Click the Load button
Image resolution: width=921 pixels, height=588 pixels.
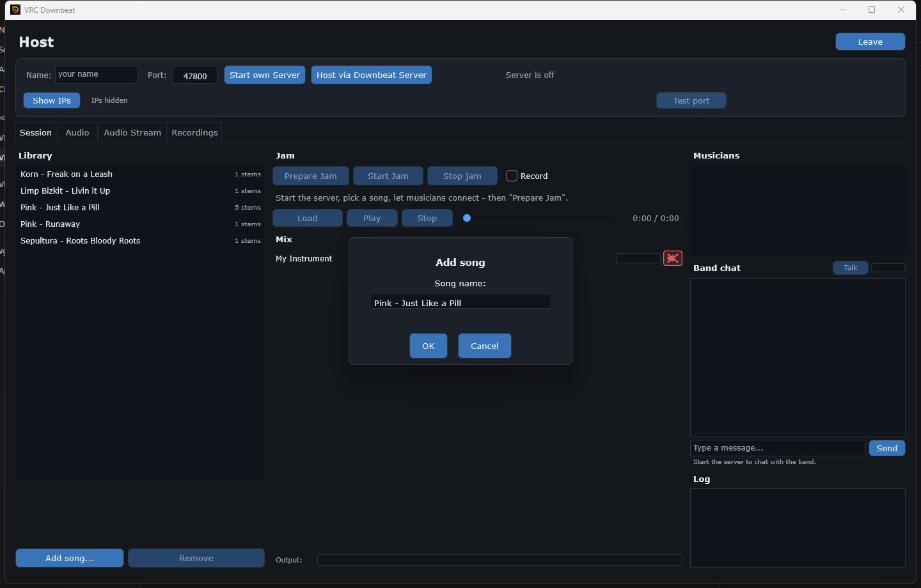(308, 218)
